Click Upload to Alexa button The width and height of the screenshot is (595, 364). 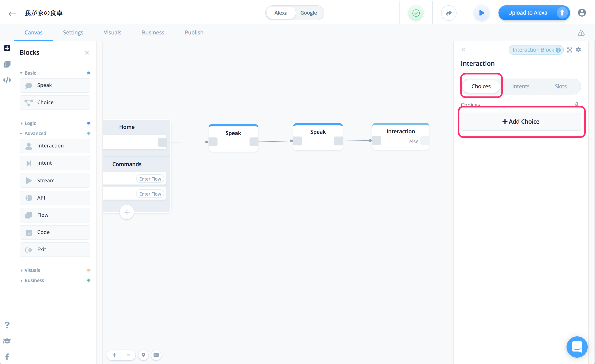[527, 13]
